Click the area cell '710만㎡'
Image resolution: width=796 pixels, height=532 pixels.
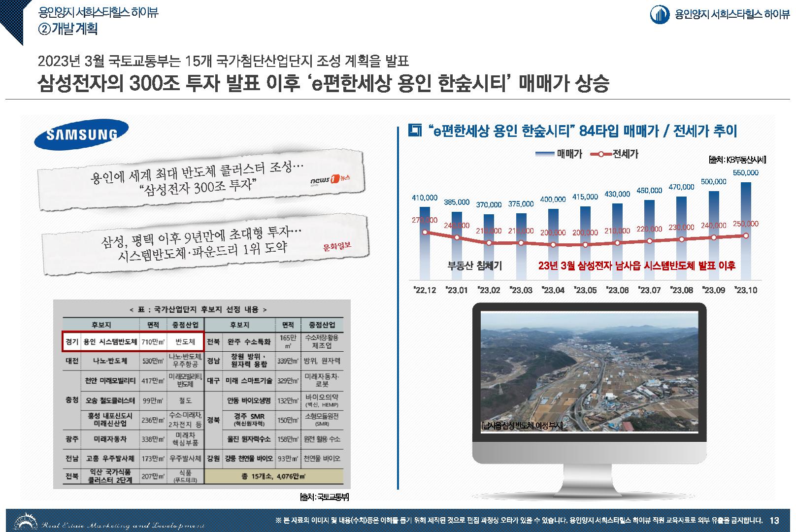coord(153,341)
